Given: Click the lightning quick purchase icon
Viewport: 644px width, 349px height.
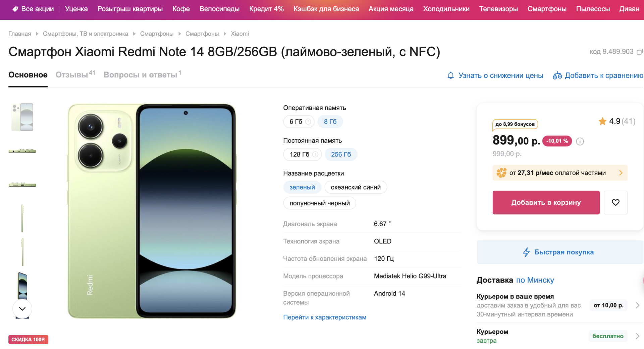Looking at the screenshot, I should (x=526, y=252).
